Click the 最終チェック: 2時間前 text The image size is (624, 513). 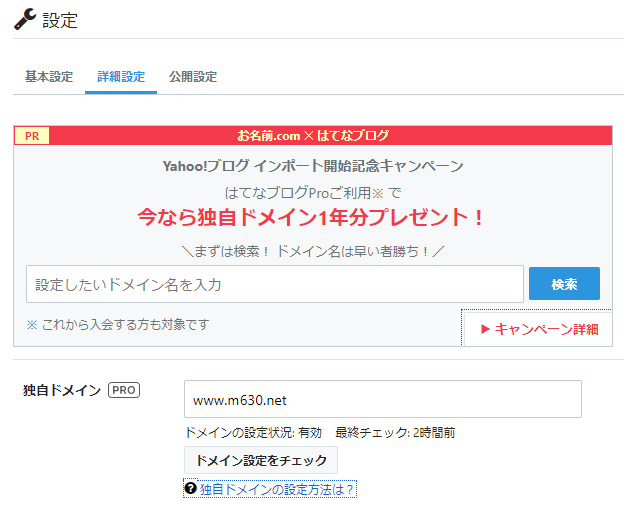395,432
